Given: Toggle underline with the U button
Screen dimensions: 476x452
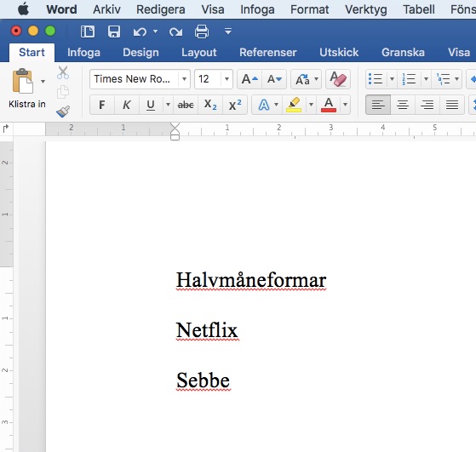Looking at the screenshot, I should [x=151, y=105].
